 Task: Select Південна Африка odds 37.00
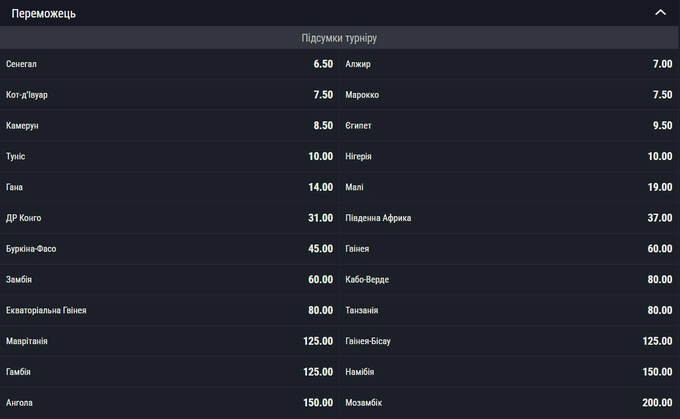(x=509, y=218)
